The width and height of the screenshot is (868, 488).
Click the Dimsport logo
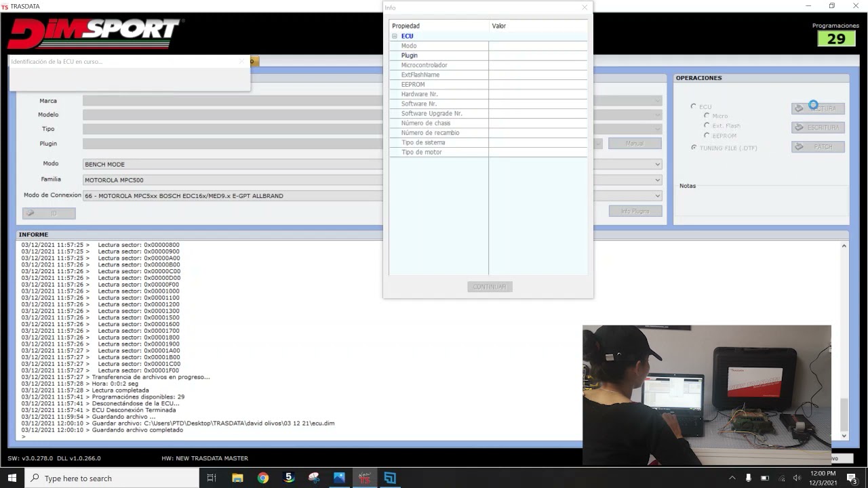coord(94,33)
